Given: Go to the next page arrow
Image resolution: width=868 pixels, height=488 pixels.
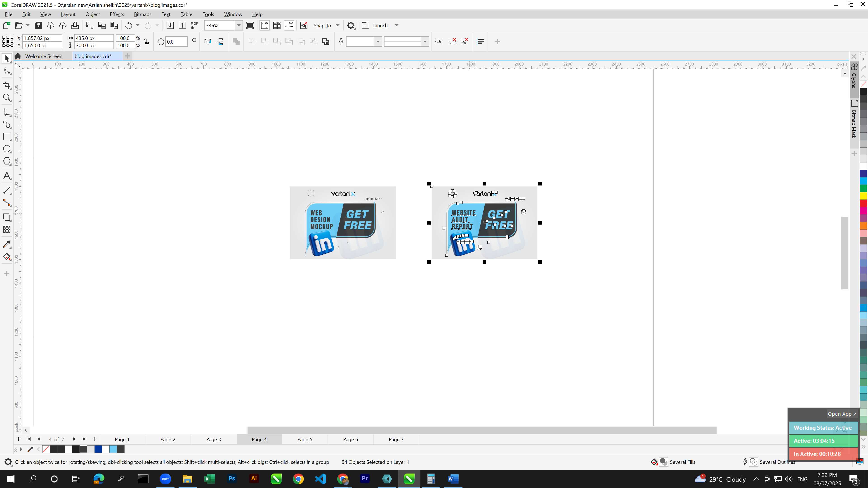Looking at the screenshot, I should (74, 439).
